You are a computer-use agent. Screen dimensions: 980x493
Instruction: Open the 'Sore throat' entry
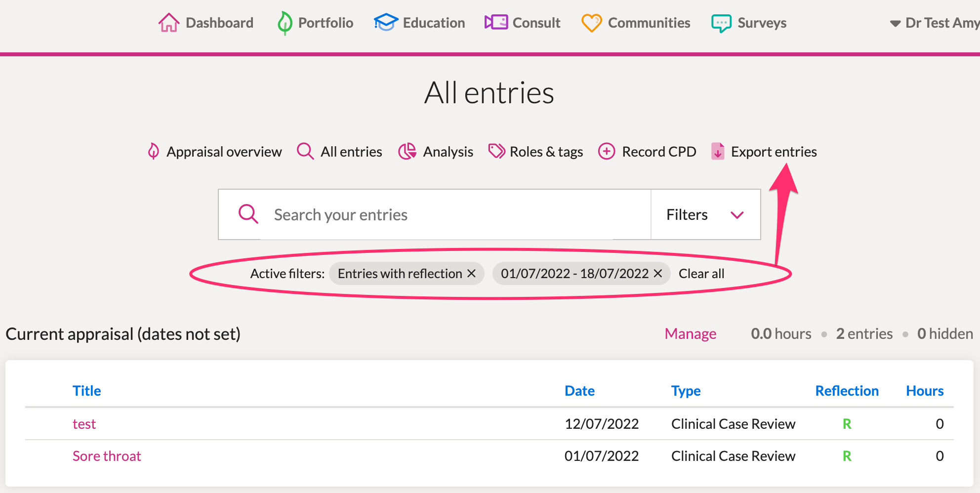(x=107, y=456)
